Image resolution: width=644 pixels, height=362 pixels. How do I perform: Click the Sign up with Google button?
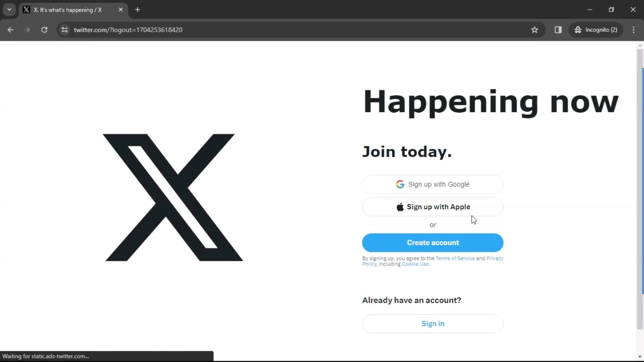click(x=433, y=184)
